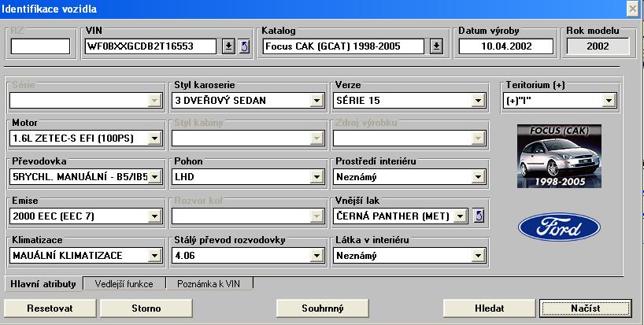Viewport: 644px width, 325px height.
Task: Click the Hledat button
Action: (x=489, y=308)
